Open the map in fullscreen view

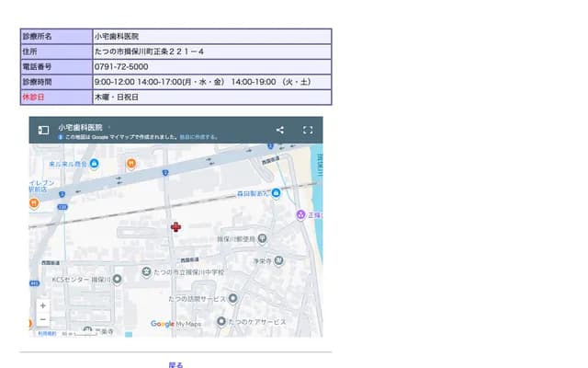pos(308,130)
